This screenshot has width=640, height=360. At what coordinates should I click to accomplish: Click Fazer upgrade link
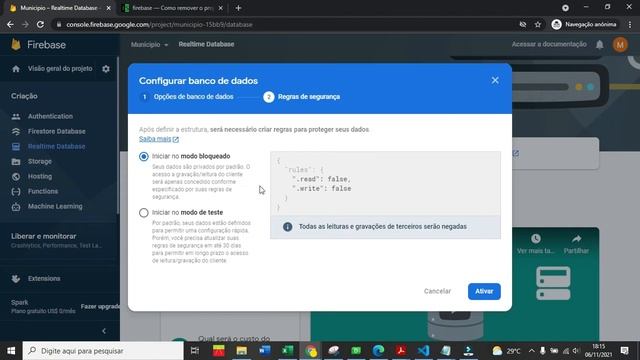[x=100, y=307]
